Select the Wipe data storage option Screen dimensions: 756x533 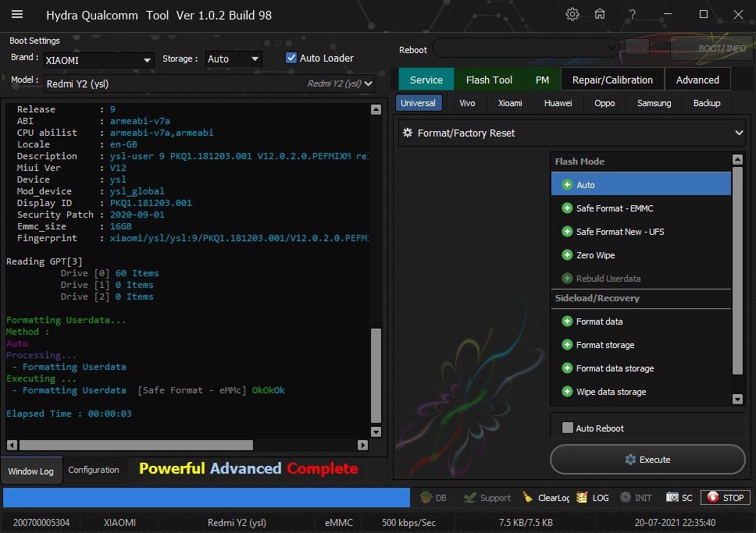(x=640, y=392)
